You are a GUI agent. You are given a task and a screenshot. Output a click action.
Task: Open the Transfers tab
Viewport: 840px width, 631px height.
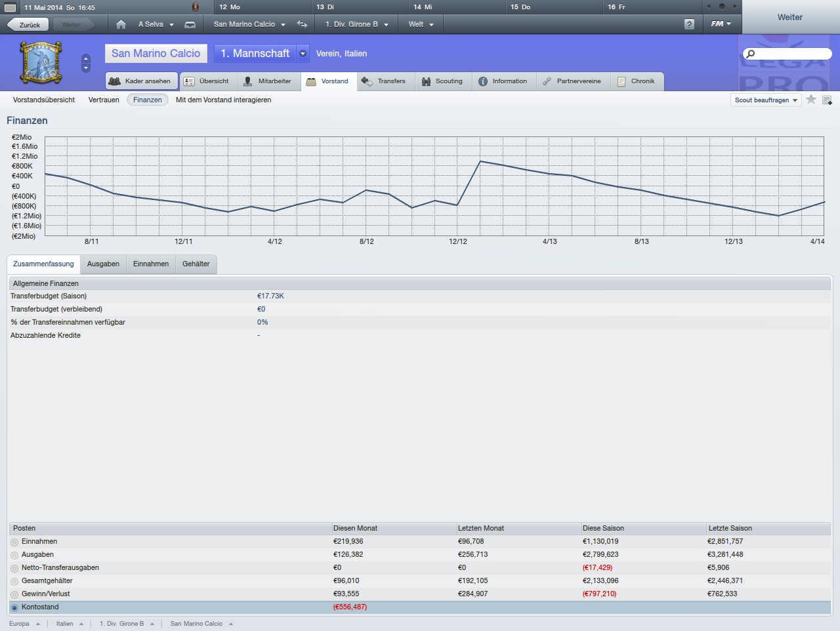tap(384, 81)
